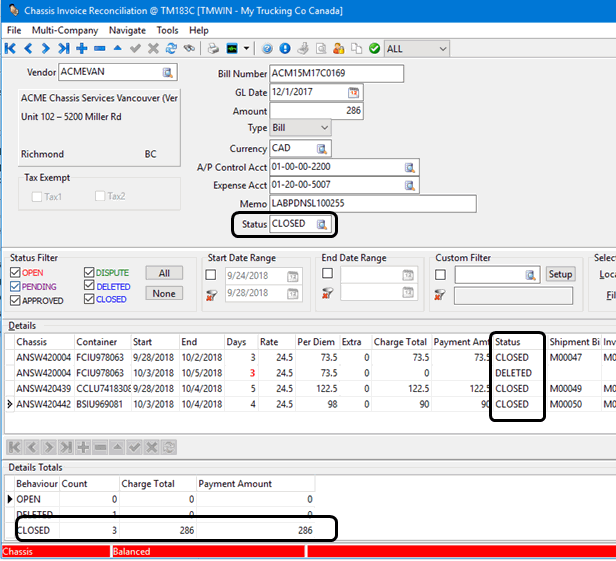Open the Navigate menu
The height and width of the screenshot is (561, 616).
point(127,31)
